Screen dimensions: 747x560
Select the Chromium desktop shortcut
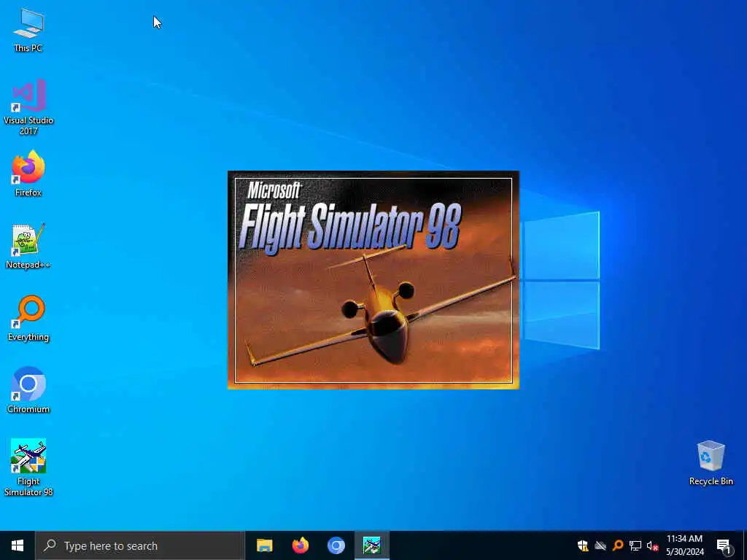click(x=28, y=390)
